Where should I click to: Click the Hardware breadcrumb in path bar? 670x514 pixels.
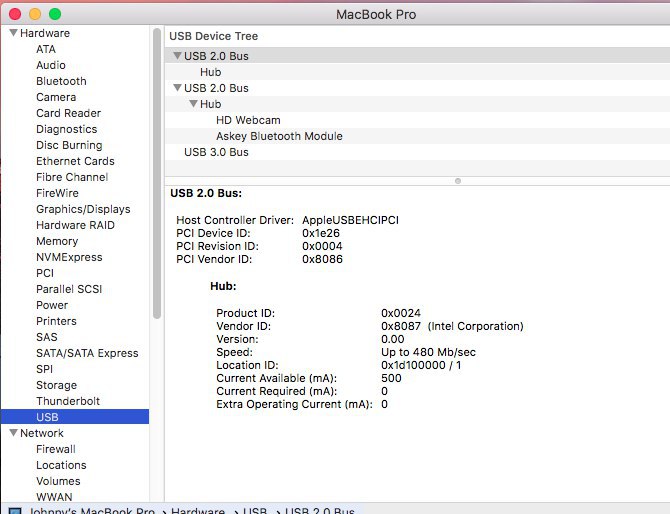198,510
